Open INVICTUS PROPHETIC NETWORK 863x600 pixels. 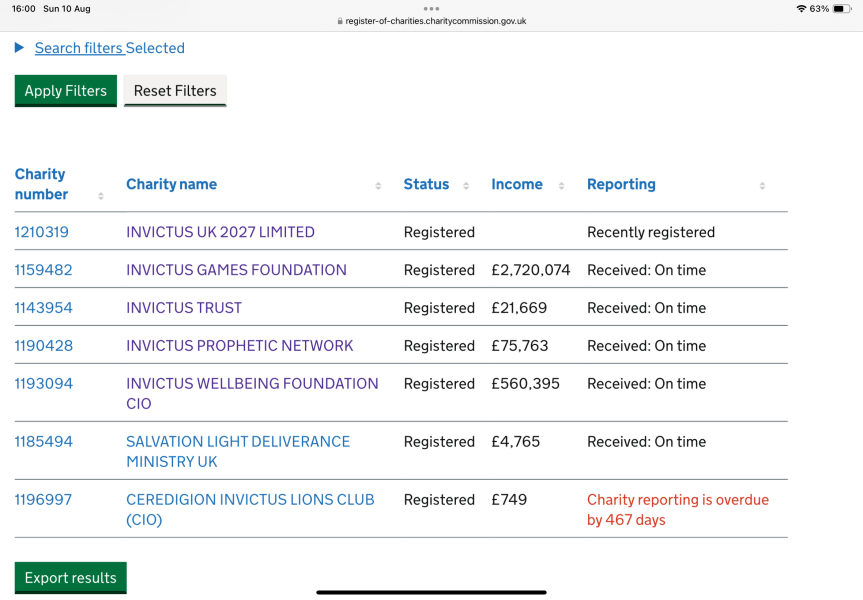coord(239,346)
